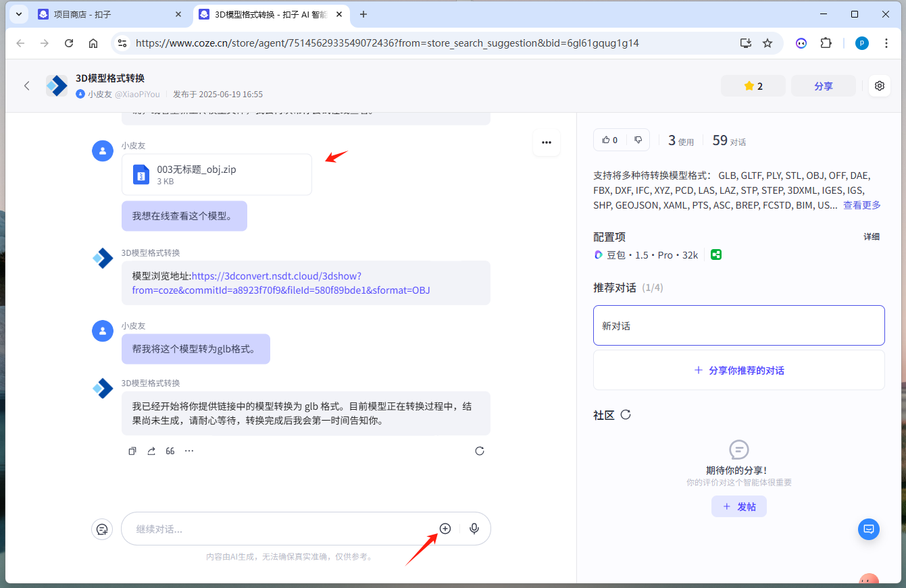Regenerate the last bot response
The image size is (906, 588).
point(480,451)
